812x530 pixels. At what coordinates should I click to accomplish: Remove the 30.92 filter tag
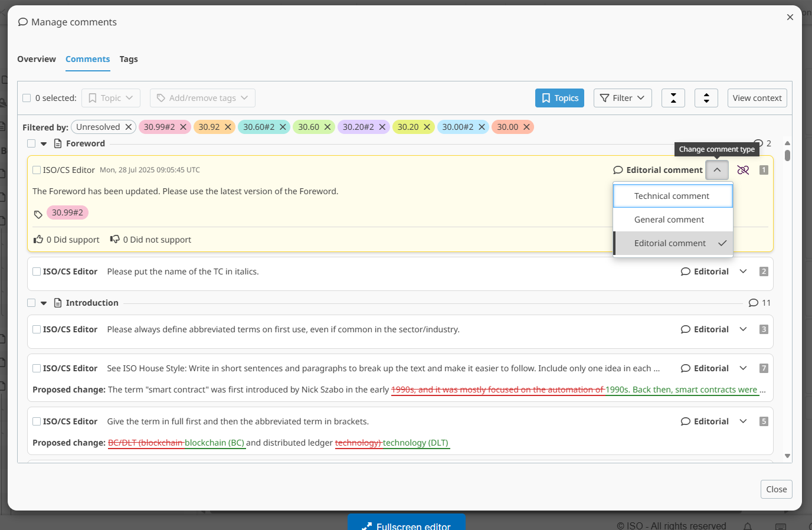228,127
